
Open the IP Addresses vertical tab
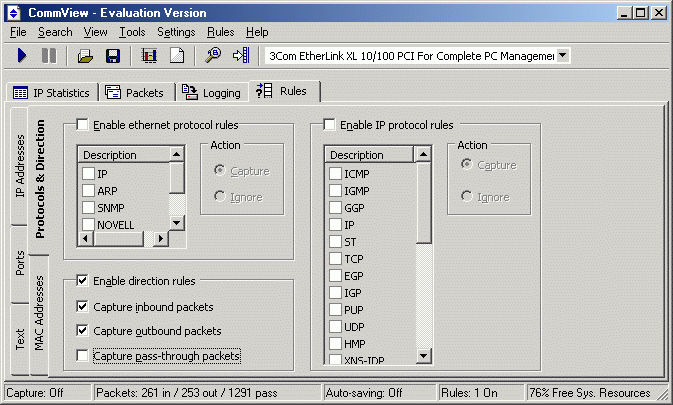coord(20,166)
